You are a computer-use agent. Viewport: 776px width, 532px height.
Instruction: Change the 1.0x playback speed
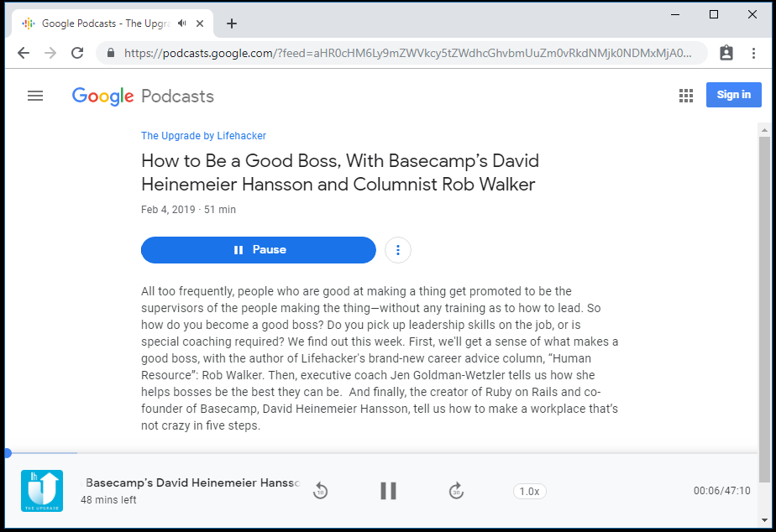click(530, 492)
